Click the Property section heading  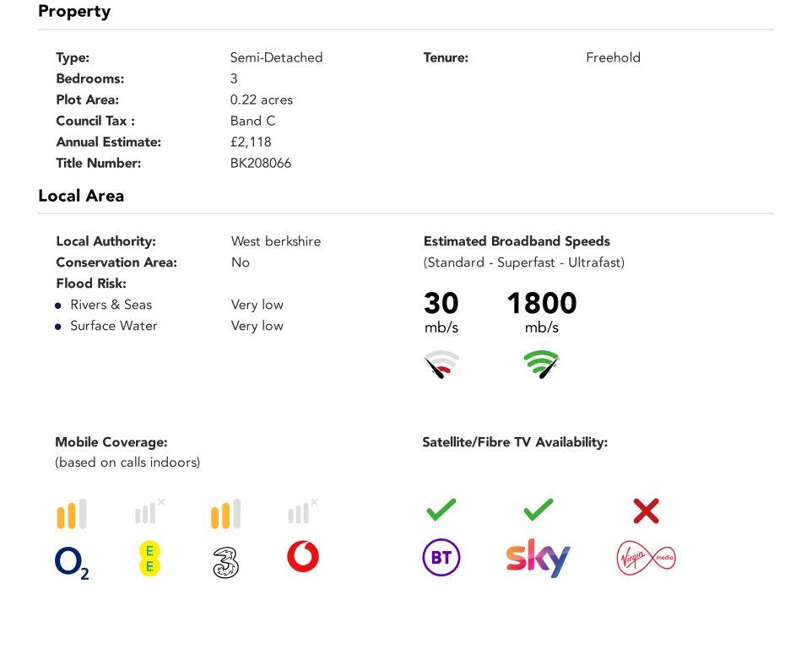click(74, 12)
